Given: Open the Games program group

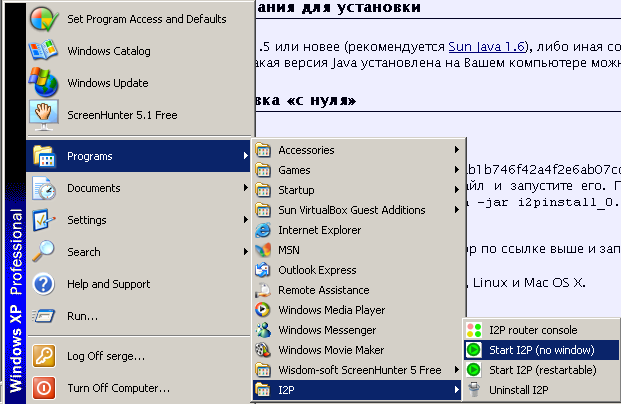Looking at the screenshot, I should click(358, 170).
